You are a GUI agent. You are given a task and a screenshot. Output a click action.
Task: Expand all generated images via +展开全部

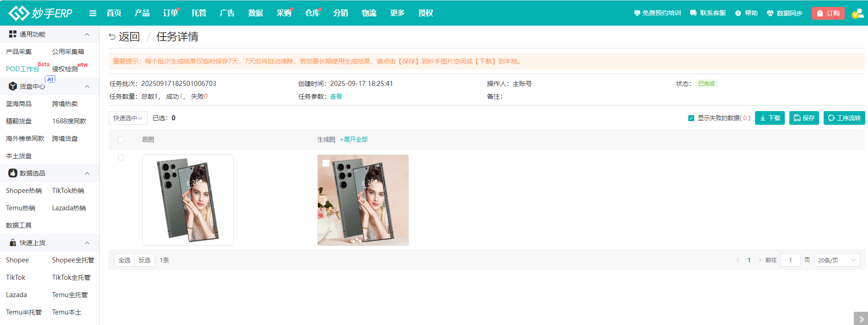coord(354,140)
